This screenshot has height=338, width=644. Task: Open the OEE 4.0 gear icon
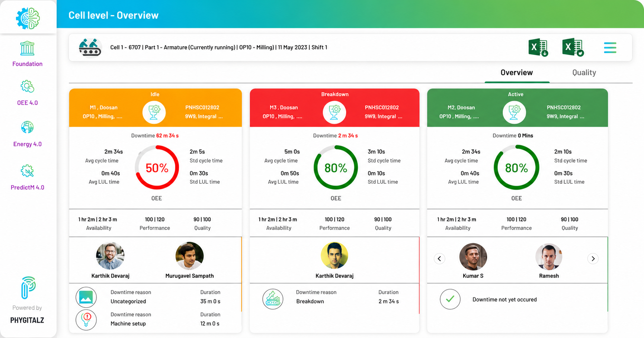click(27, 87)
